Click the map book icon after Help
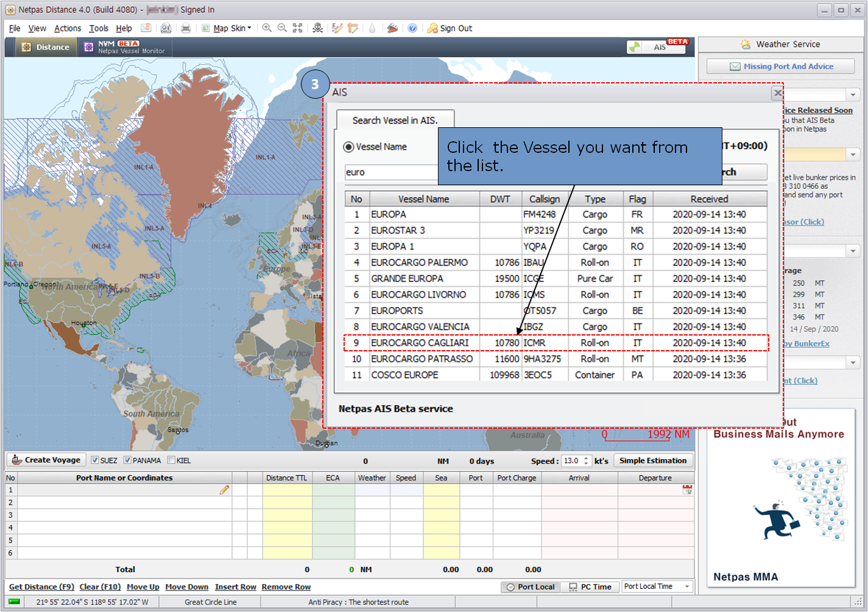This screenshot has width=868, height=612. (x=146, y=28)
